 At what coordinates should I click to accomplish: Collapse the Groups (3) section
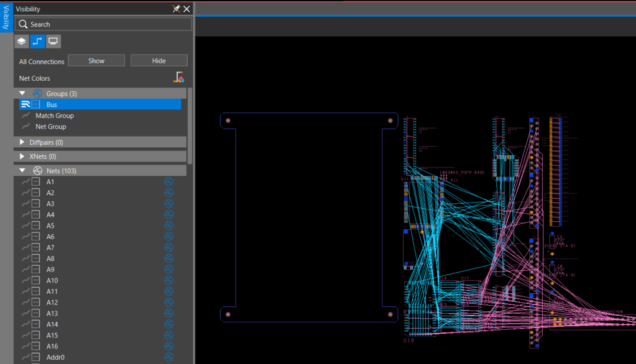22,94
